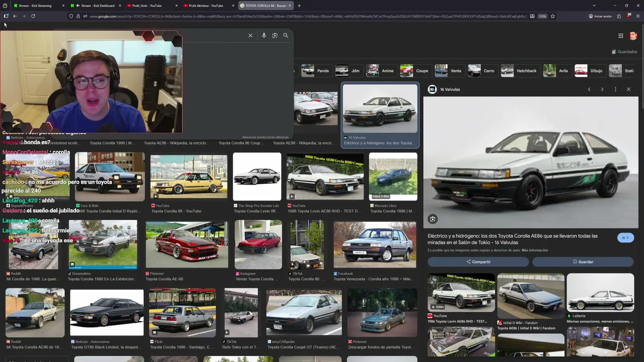Screen dimensions: 644x362
Task: Open a new browser tab
Action: (299, 6)
